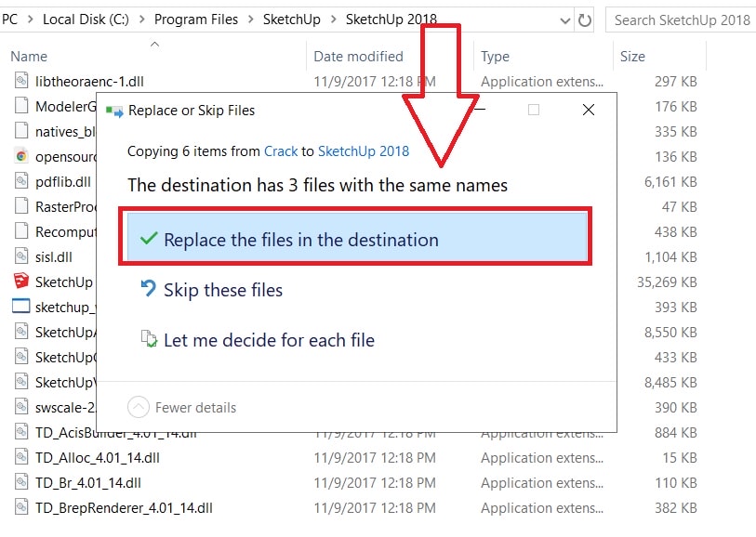Expand the breadcrumb chevron after Program Files
The image size is (756, 537).
coord(251,20)
